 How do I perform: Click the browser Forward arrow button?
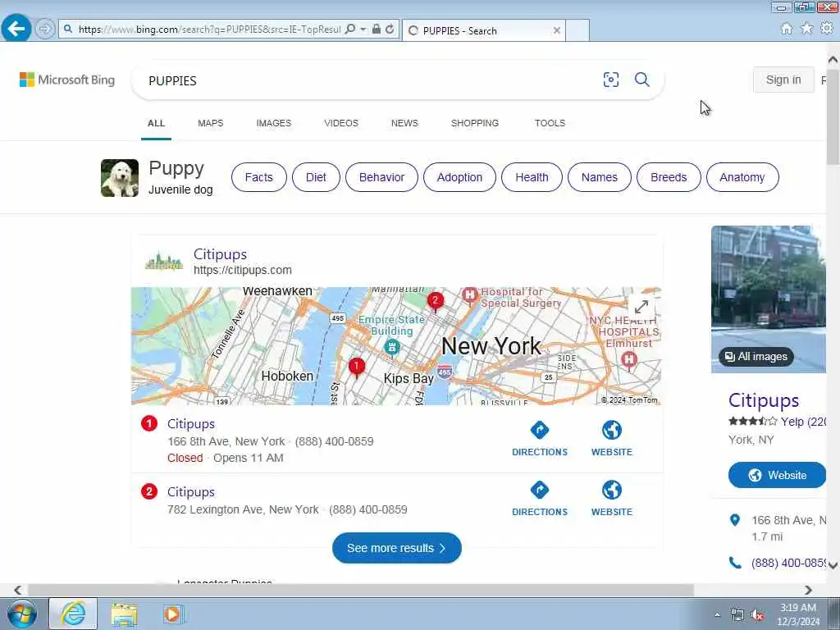[x=45, y=29]
